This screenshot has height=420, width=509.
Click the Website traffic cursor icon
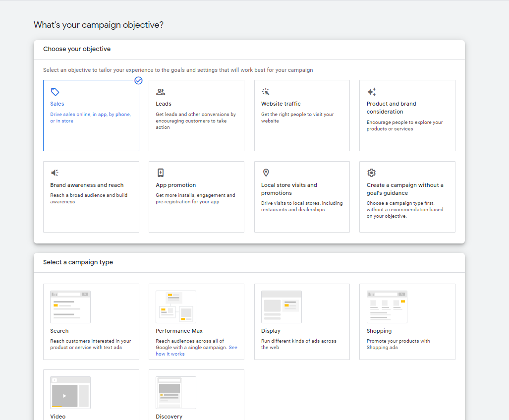click(x=266, y=92)
